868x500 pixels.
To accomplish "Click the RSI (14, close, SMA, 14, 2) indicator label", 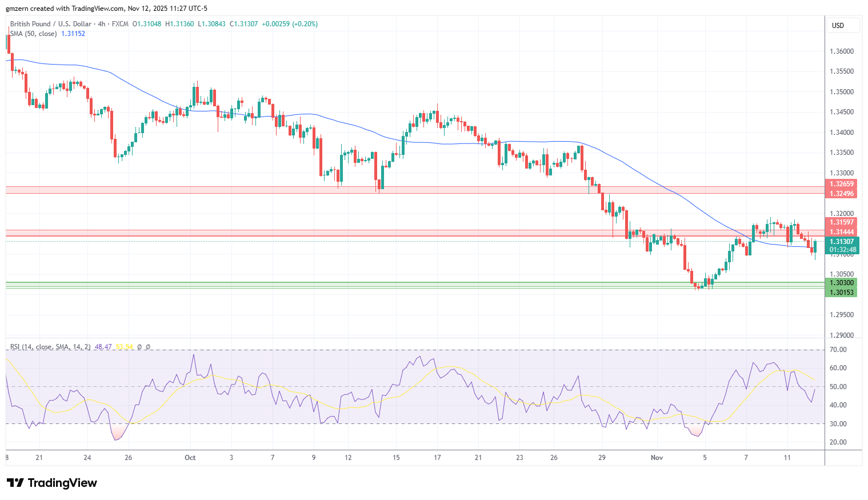I will click(x=50, y=347).
